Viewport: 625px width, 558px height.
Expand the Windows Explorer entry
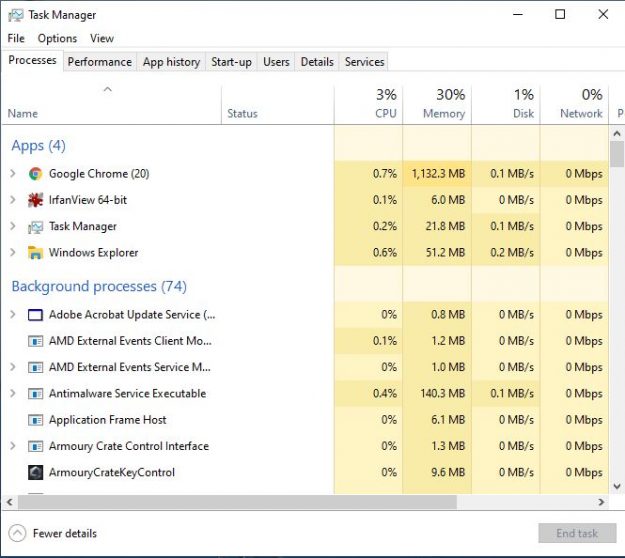tap(13, 252)
